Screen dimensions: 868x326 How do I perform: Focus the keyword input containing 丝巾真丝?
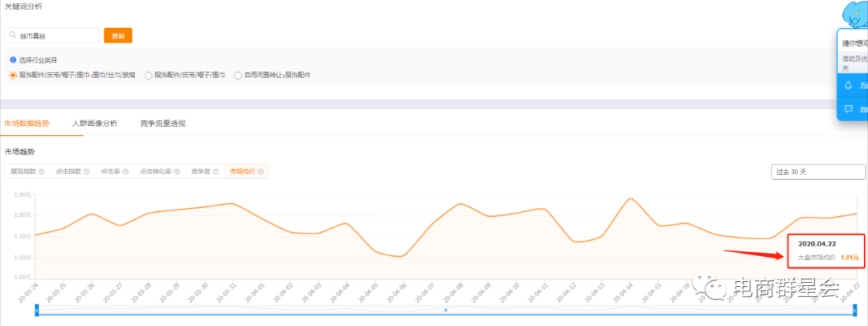click(52, 35)
